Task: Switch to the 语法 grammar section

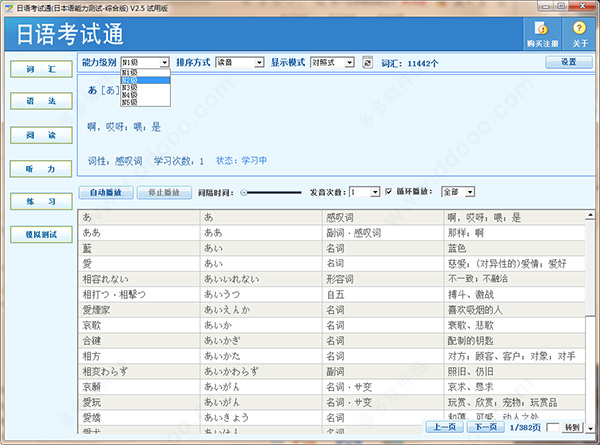Action: point(41,101)
